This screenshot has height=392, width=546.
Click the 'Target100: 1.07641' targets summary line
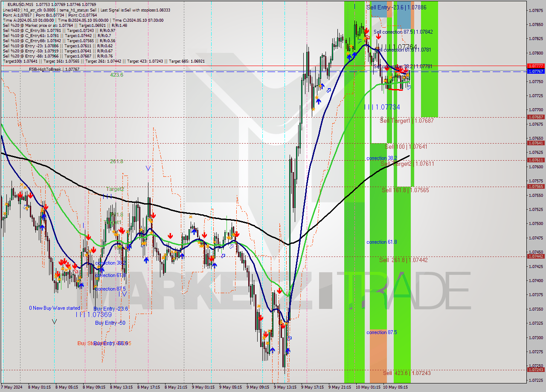click(104, 61)
